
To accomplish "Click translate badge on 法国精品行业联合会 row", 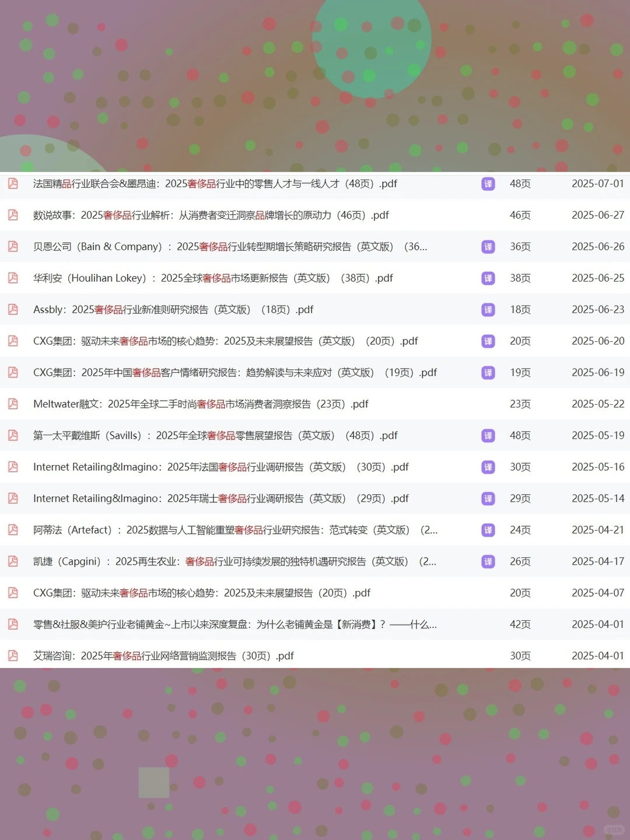I will (x=488, y=184).
